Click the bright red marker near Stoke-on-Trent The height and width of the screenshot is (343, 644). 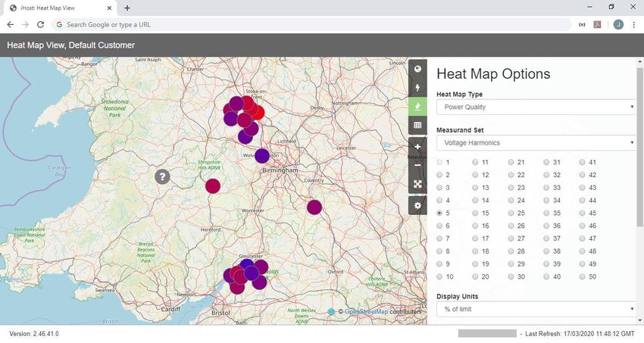258,112
